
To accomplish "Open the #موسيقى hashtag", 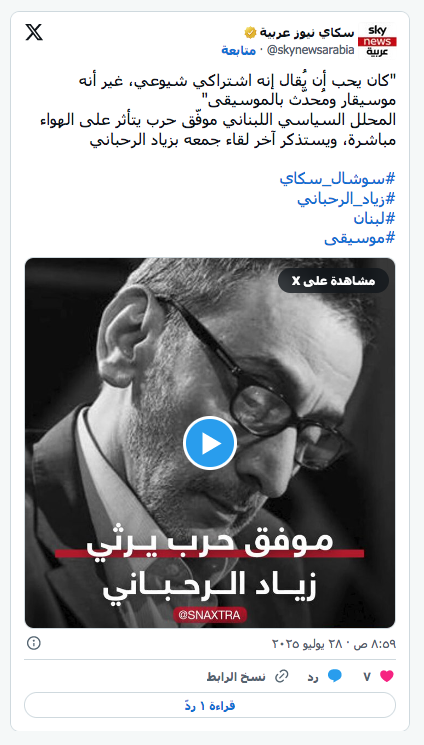I will point(360,239).
